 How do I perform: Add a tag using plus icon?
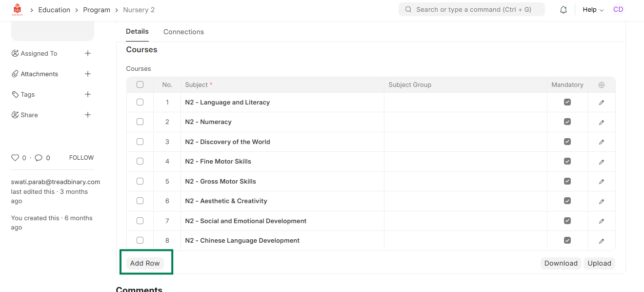88,94
